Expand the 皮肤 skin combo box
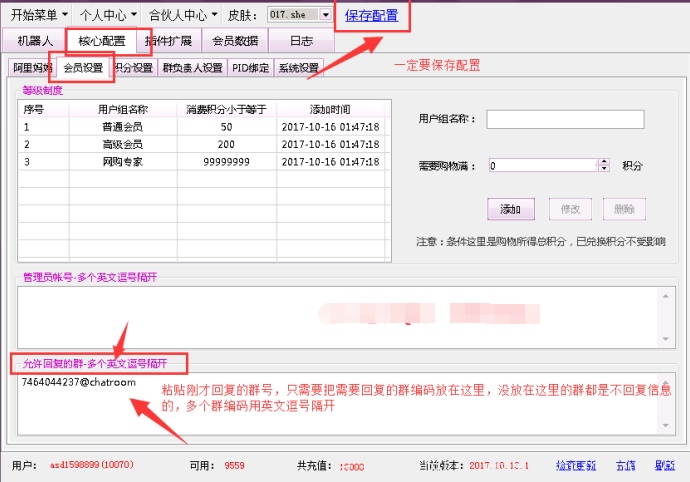Image resolution: width=690 pixels, height=482 pixels. (325, 15)
